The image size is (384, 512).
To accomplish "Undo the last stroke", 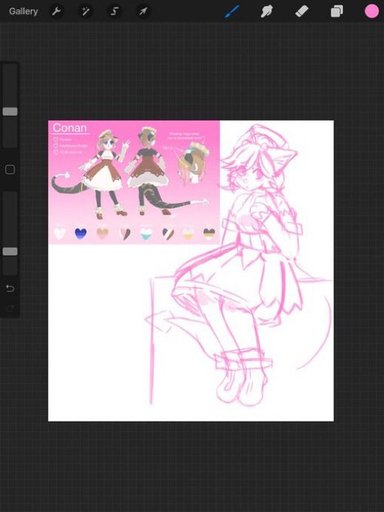I will click(10, 288).
